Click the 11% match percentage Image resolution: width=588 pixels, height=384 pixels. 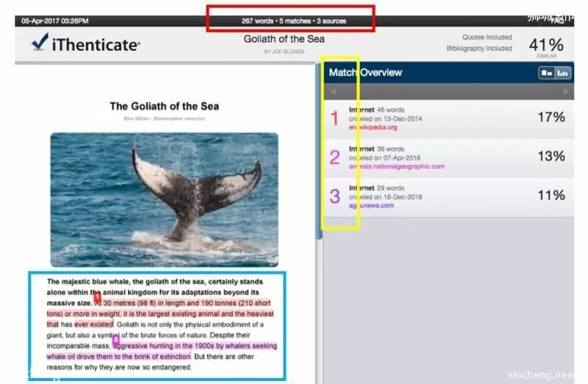pos(551,196)
